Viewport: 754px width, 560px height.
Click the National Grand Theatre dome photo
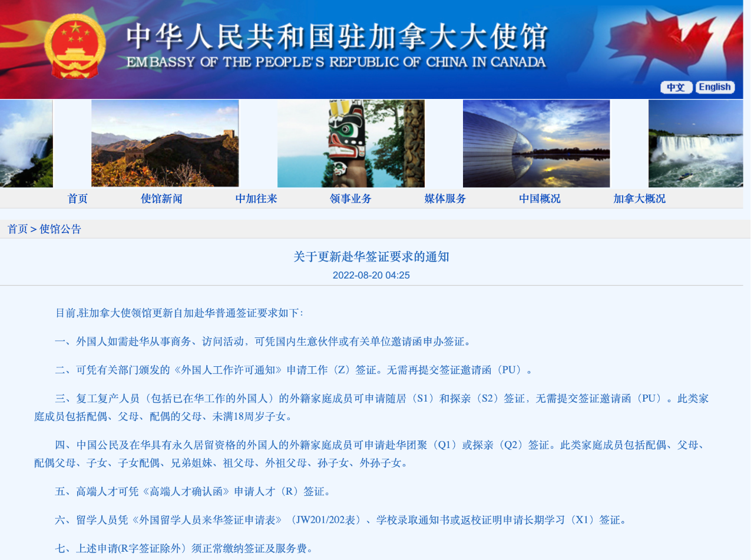point(536,143)
